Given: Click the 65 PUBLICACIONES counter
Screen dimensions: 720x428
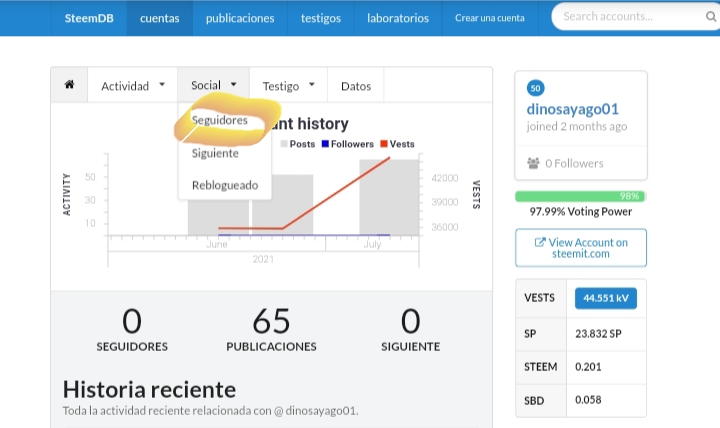Looking at the screenshot, I should (x=271, y=329).
